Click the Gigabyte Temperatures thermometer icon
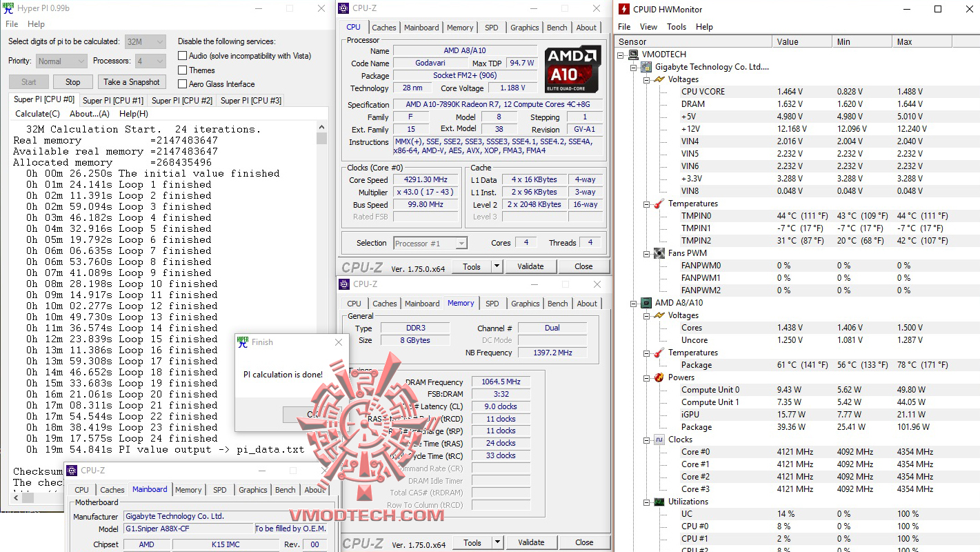 click(659, 204)
